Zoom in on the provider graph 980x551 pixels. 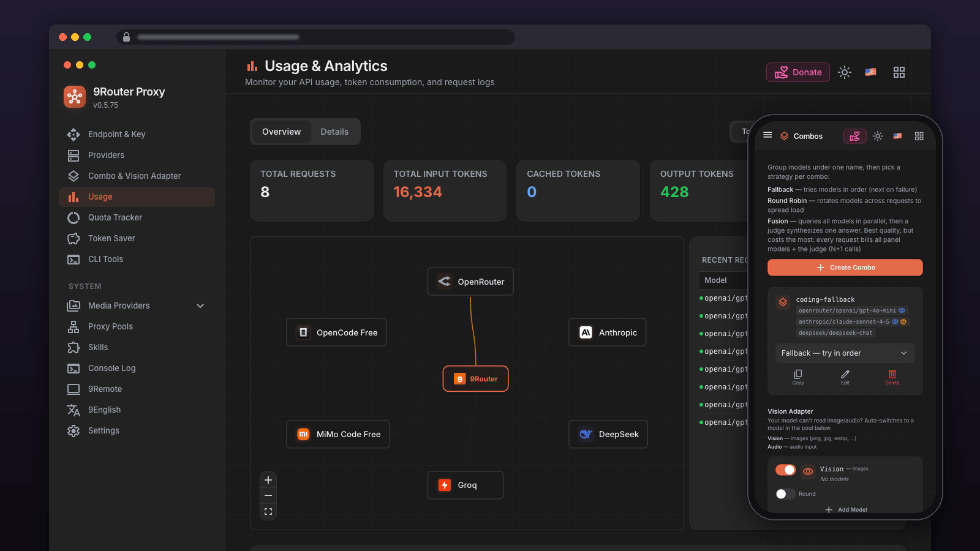pos(268,480)
